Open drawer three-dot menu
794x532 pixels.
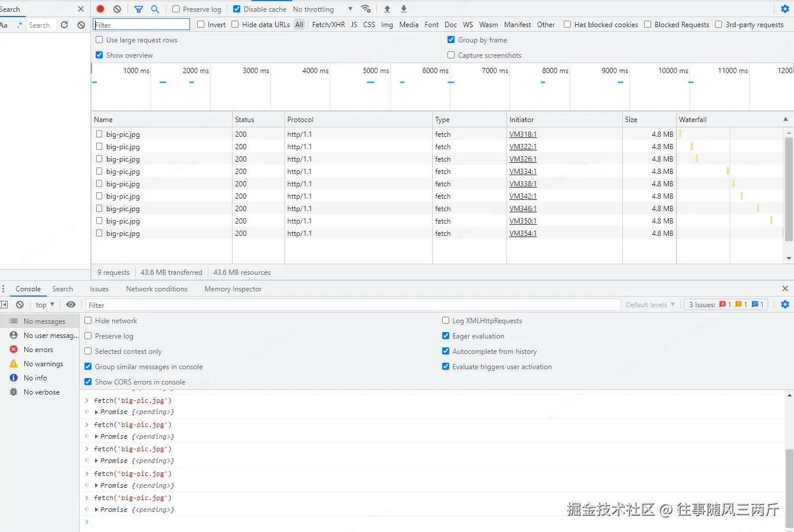point(4,289)
